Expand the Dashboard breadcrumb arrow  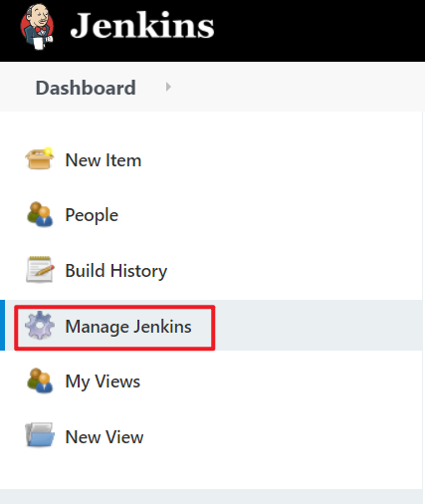pos(168,87)
